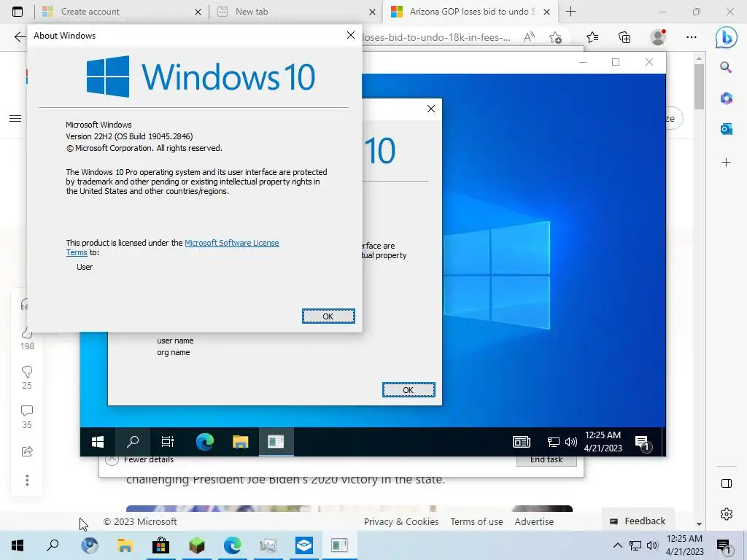747x560 pixels.
Task: Open inner VM volume icon
Action: (x=570, y=442)
